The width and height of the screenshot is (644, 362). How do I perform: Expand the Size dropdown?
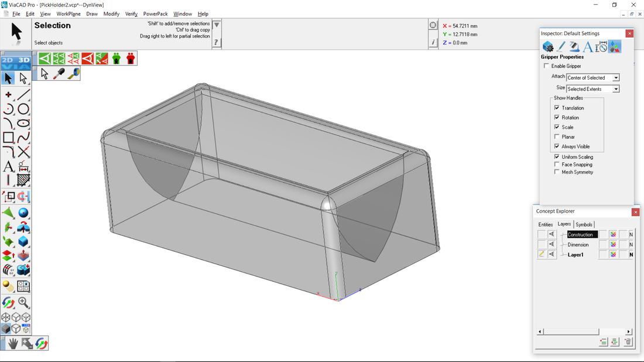[x=616, y=89]
